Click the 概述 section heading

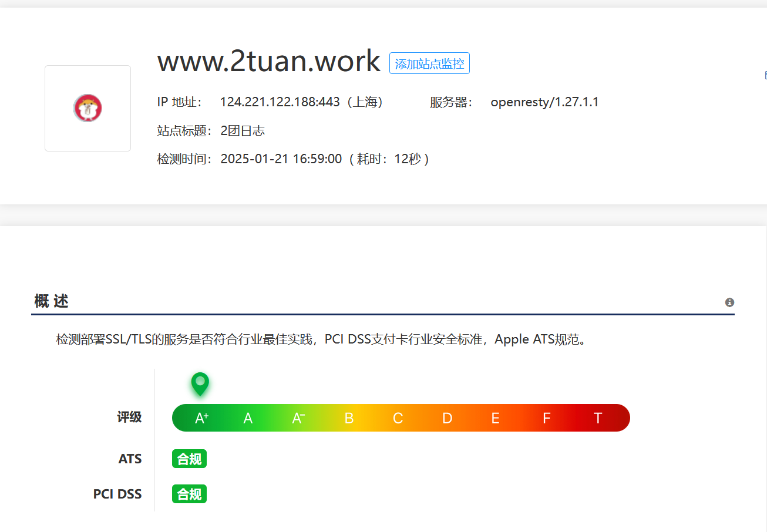(52, 302)
